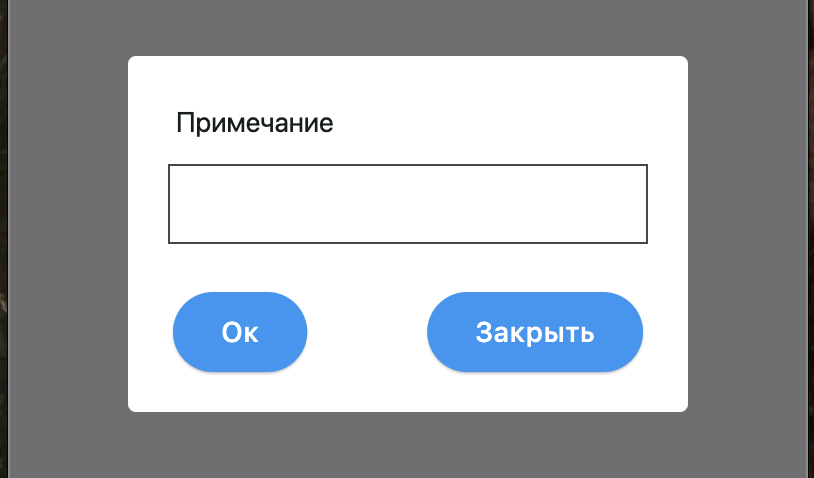Image resolution: width=814 pixels, height=478 pixels.
Task: Place cursor in the note text box
Action: click(408, 204)
